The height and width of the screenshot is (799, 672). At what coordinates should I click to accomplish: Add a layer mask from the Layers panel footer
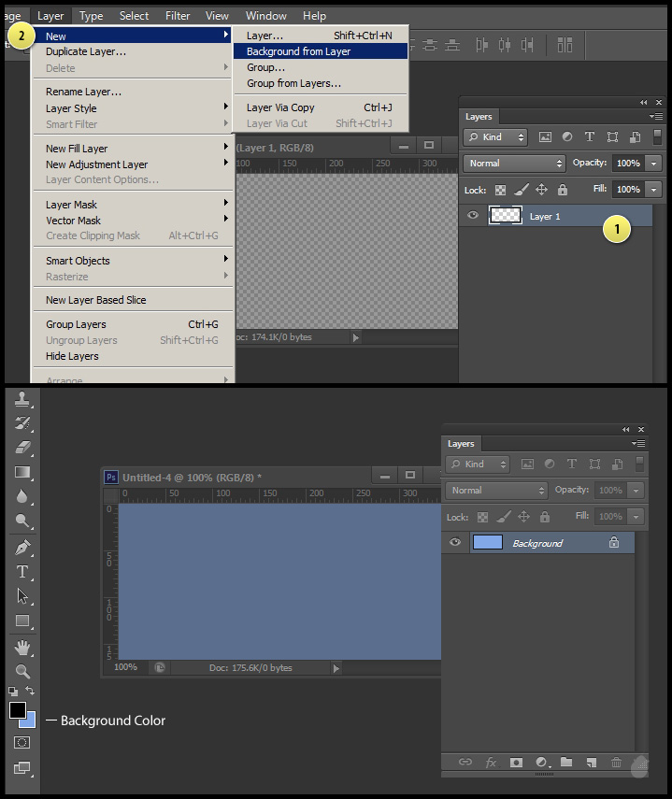tap(516, 763)
